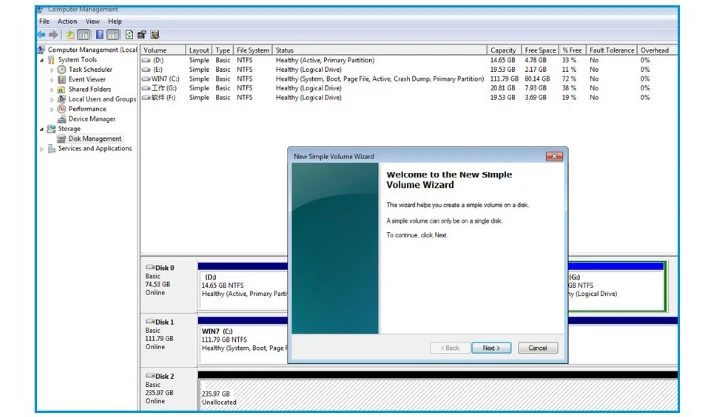Screen dimensions: 707x417
Task: Sort by the Layout column header
Action: (x=199, y=50)
